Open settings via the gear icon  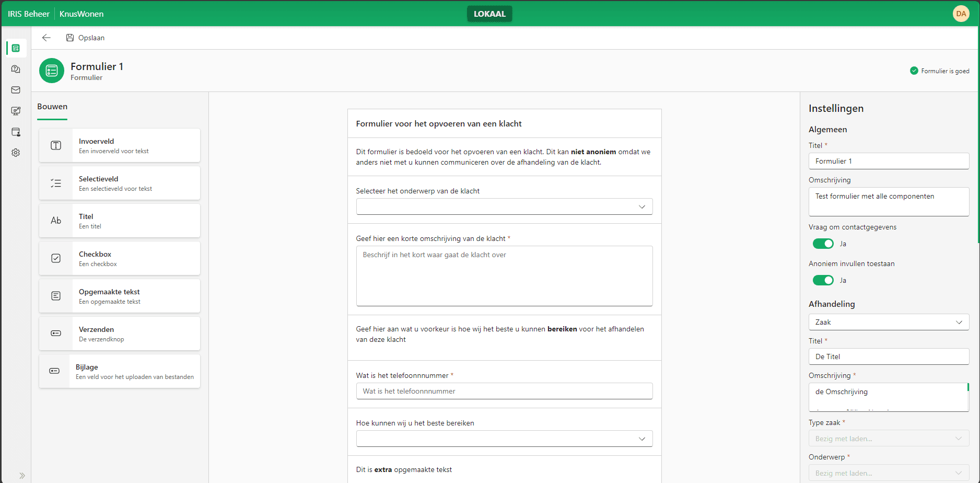click(15, 152)
